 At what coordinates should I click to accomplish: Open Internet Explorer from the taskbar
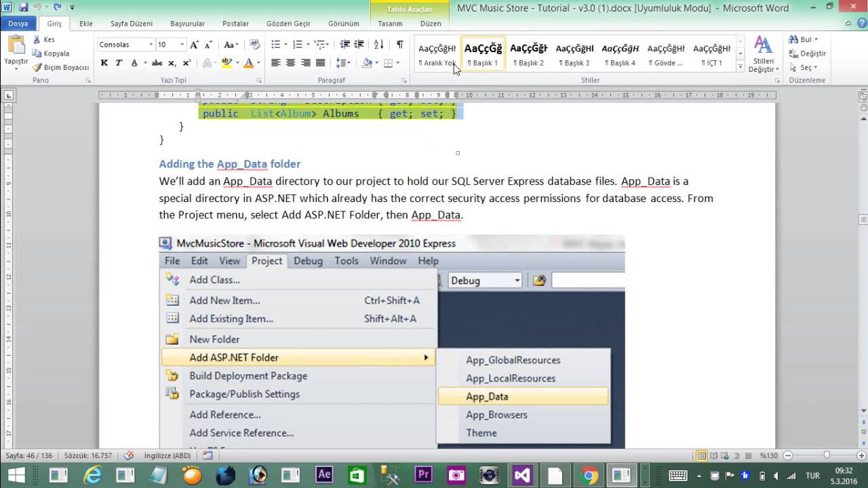93,475
